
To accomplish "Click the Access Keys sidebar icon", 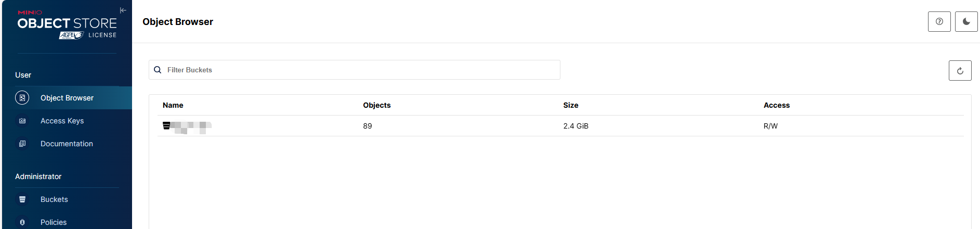I will [x=22, y=121].
